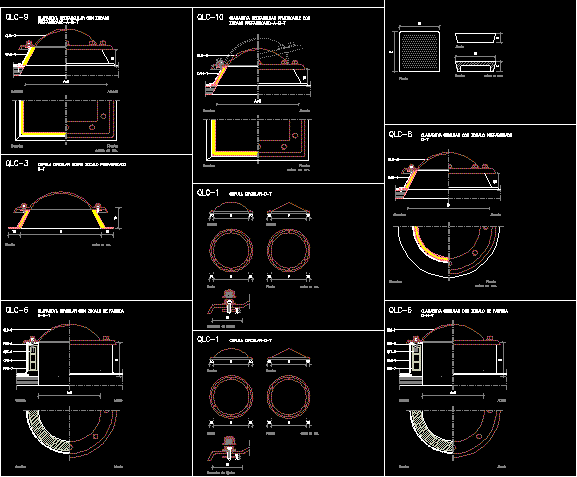Select the stacked brick wall beside a dome section
This screenshot has width=577, height=477.
[x=33, y=357]
